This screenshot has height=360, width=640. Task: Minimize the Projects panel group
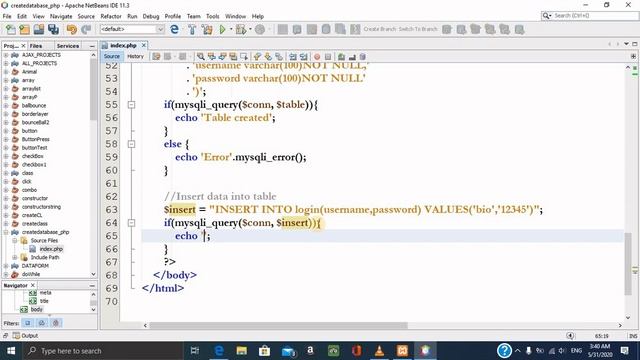(x=92, y=46)
